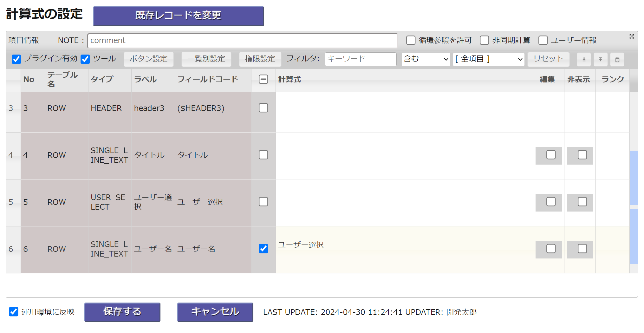Tick 編集 checkbox in ユーザー名 row
Image resolution: width=644 pixels, height=333 pixels.
(x=551, y=249)
